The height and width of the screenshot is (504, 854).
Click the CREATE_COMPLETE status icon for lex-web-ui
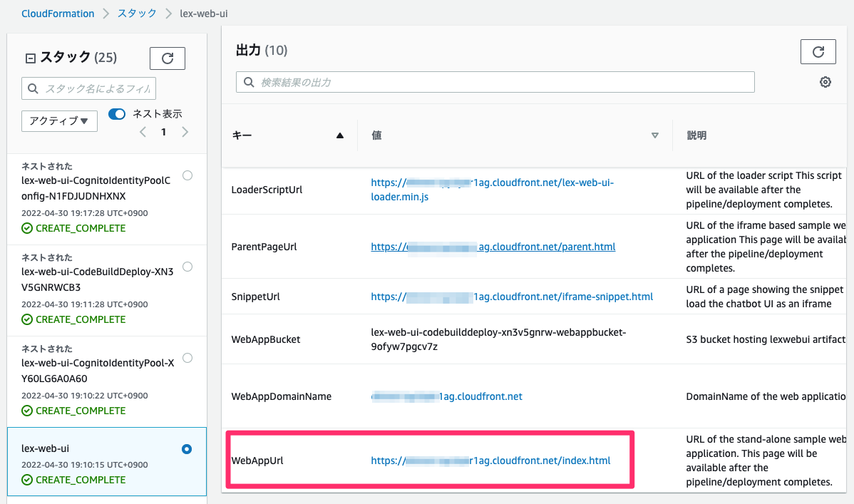pyautogui.click(x=27, y=480)
